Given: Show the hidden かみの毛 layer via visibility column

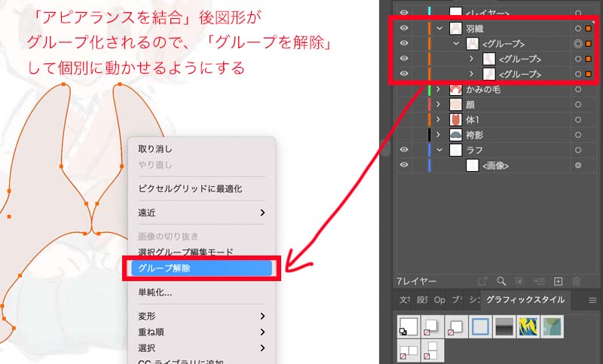Looking at the screenshot, I should coord(404,89).
